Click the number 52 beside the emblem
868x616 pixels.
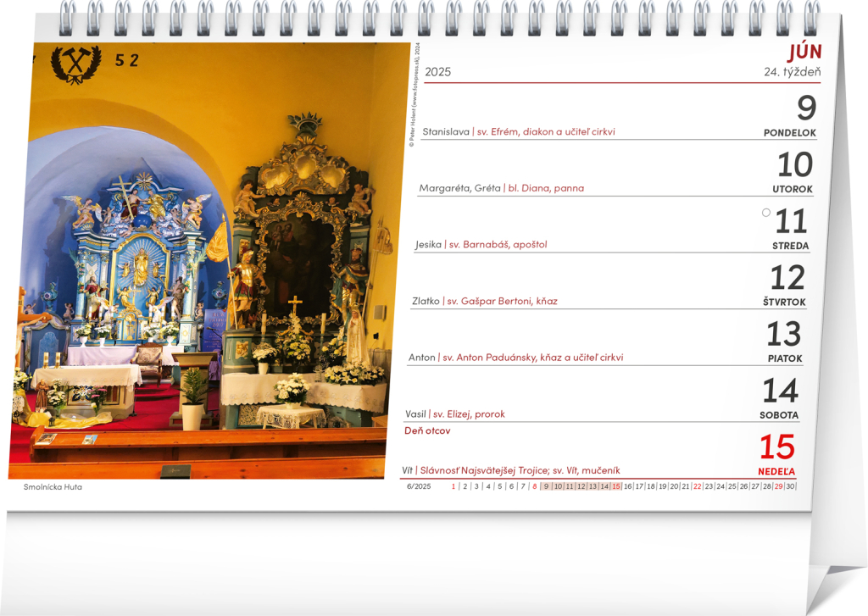(x=126, y=60)
